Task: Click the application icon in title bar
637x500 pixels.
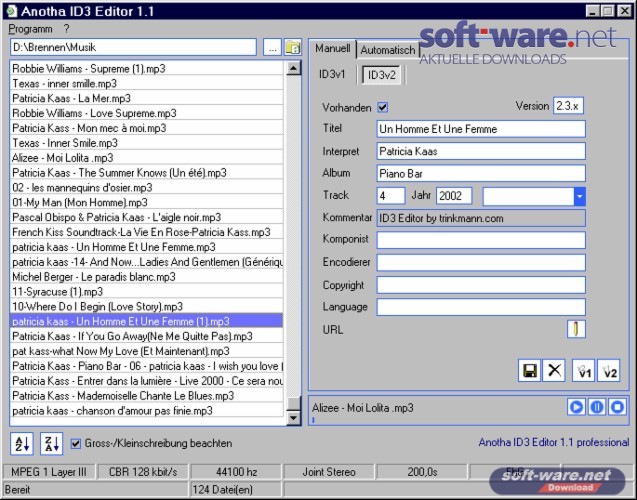Action: pos(12,11)
